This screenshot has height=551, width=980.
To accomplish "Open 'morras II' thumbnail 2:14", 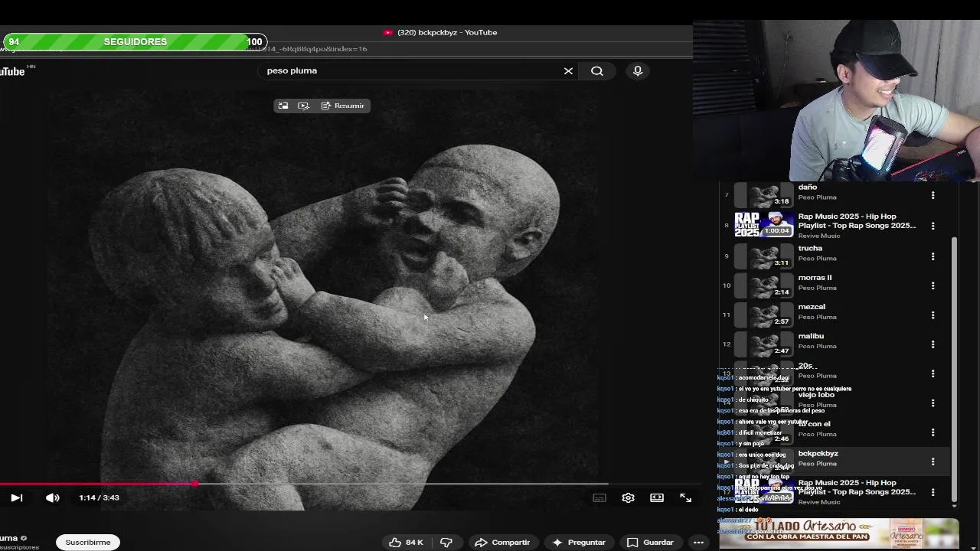I will click(x=763, y=285).
